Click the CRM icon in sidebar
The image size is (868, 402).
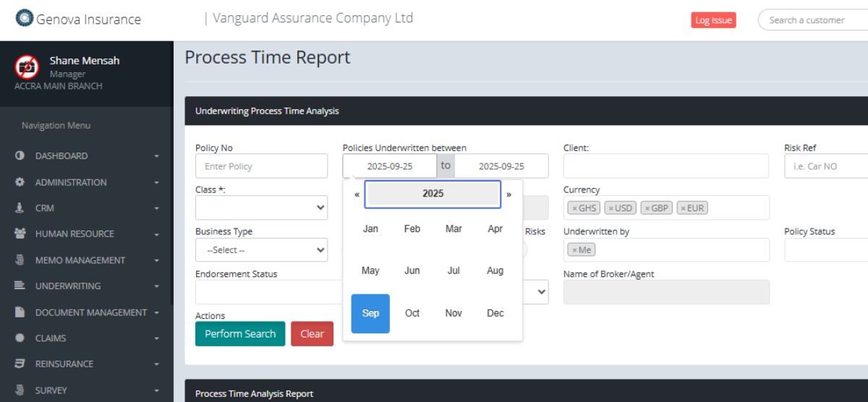pos(20,208)
